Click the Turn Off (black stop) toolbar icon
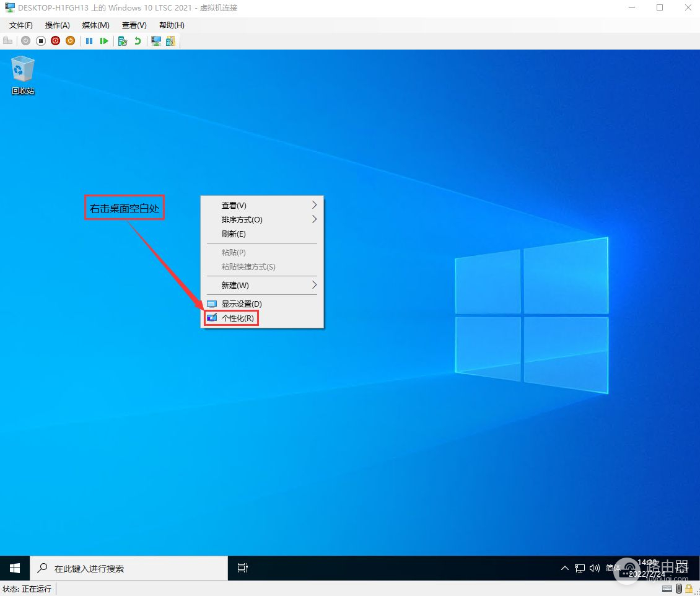Image resolution: width=700 pixels, height=596 pixels. (x=41, y=41)
